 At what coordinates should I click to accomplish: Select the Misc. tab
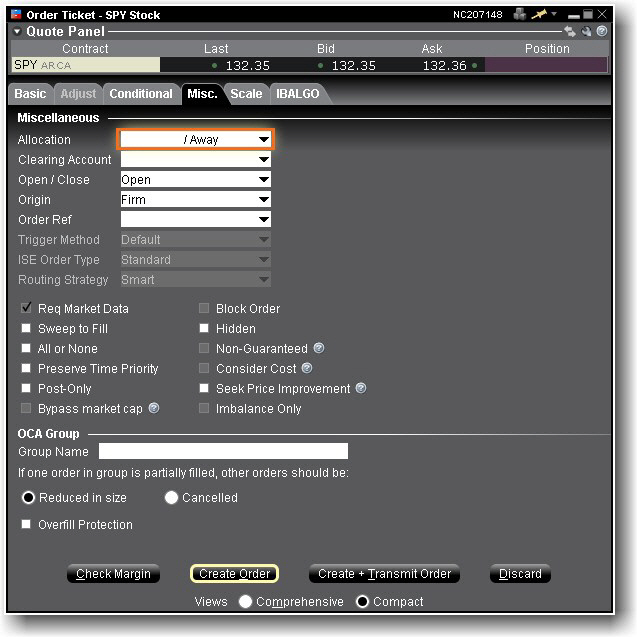(202, 94)
